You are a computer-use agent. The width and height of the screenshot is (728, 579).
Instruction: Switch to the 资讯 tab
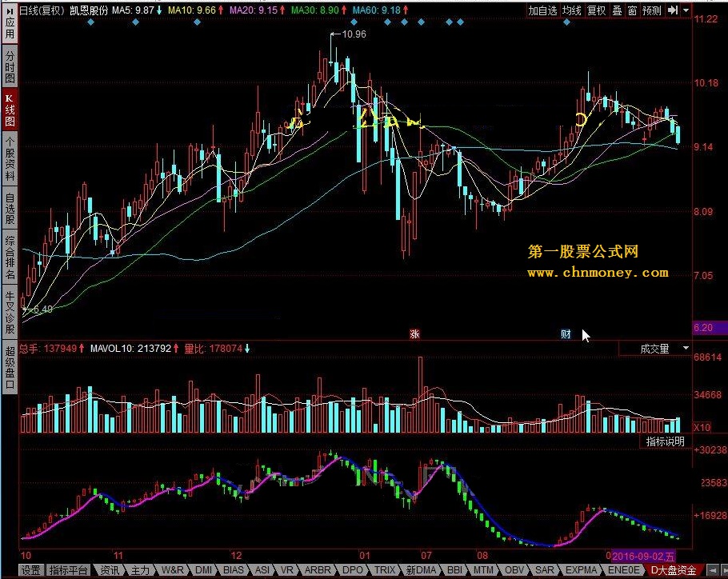pyautogui.click(x=110, y=570)
